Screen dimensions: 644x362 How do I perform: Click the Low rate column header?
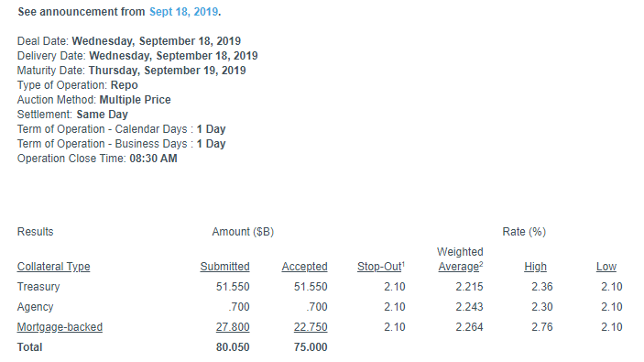[x=606, y=267]
